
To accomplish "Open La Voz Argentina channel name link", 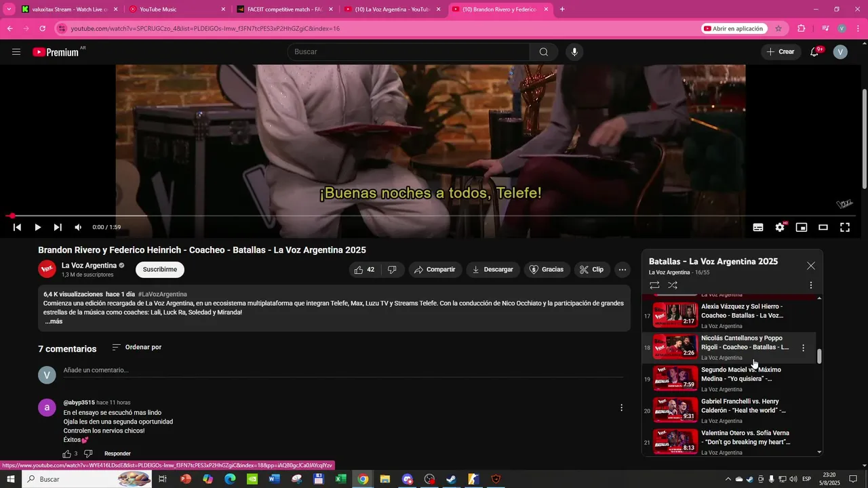I will [89, 265].
